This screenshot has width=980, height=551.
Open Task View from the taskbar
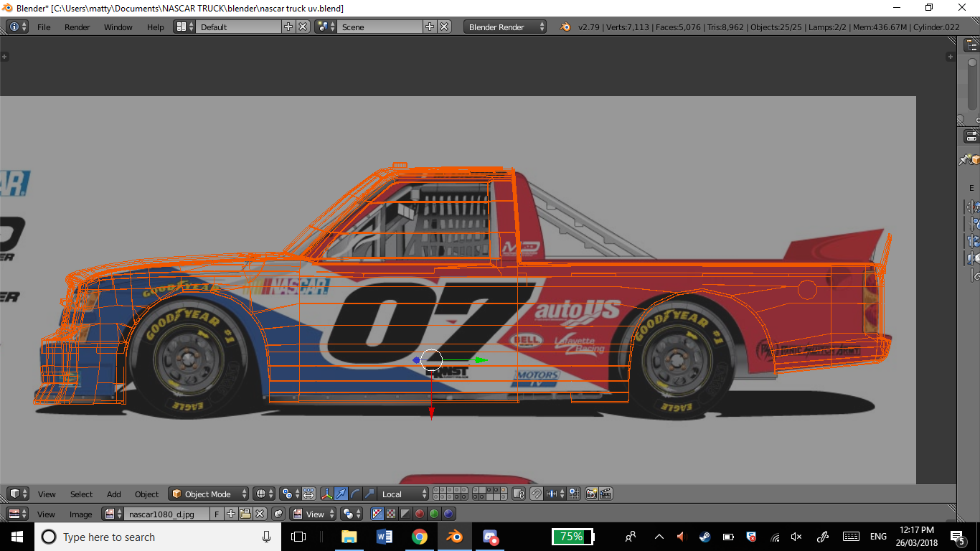tap(298, 537)
